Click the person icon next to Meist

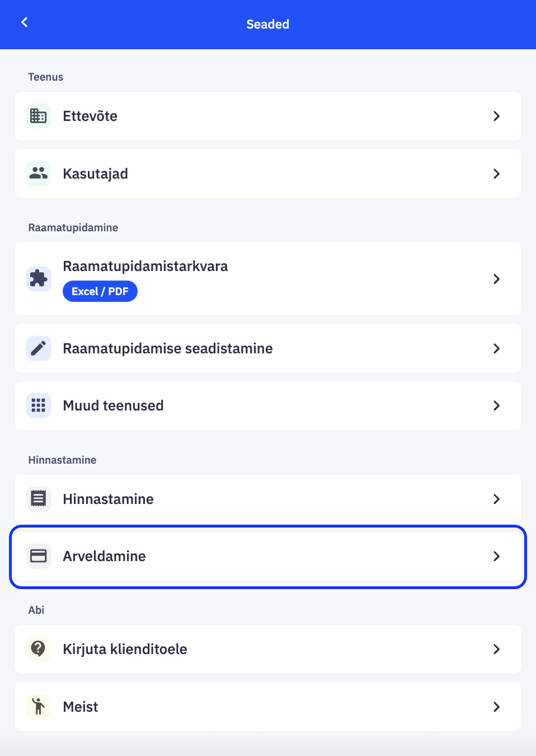(39, 707)
